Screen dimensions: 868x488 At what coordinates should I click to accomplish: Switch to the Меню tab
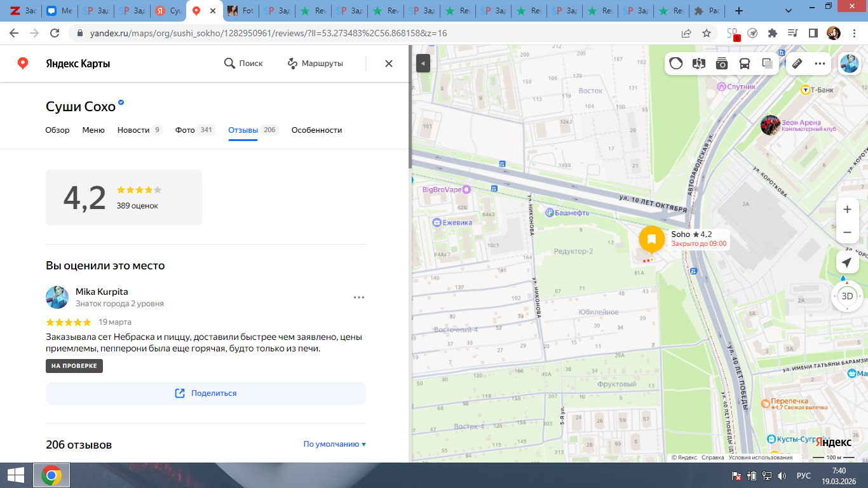click(93, 130)
